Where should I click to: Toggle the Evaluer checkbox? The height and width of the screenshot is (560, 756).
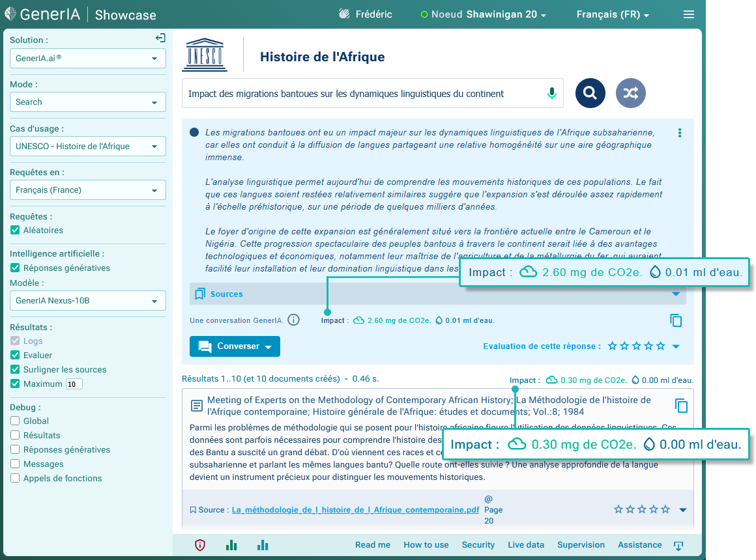15,355
